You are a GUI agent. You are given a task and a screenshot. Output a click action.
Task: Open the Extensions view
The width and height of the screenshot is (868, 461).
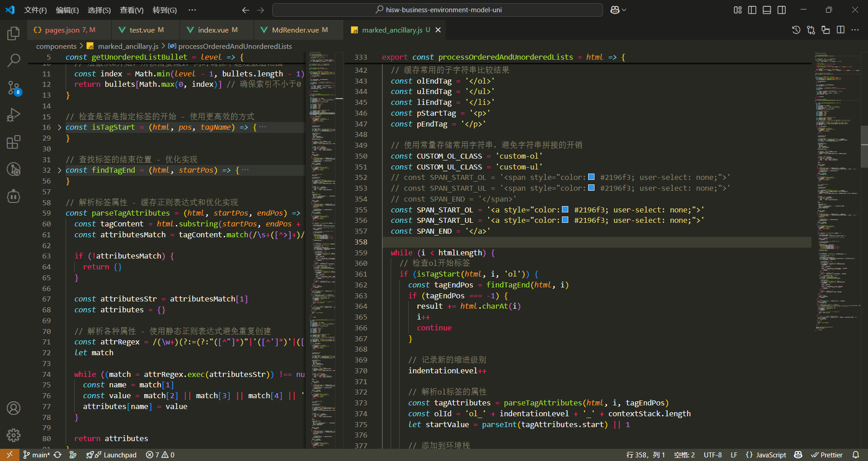point(14,142)
